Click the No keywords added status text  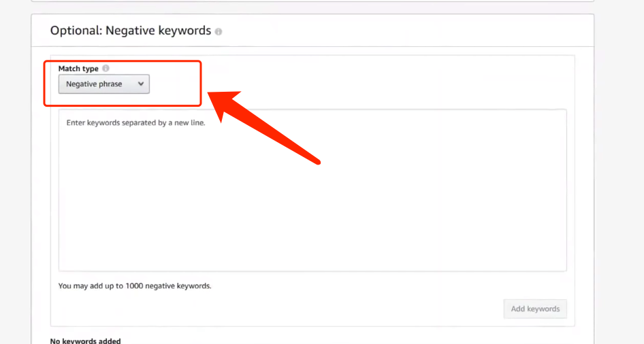coord(85,341)
